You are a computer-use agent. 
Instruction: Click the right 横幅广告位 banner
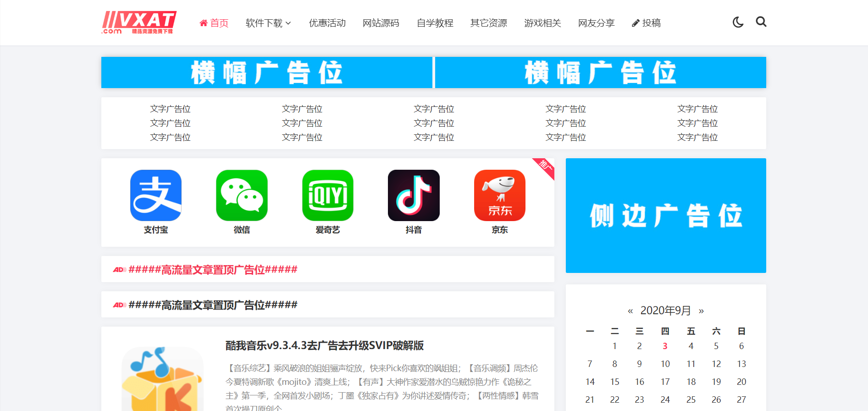601,72
